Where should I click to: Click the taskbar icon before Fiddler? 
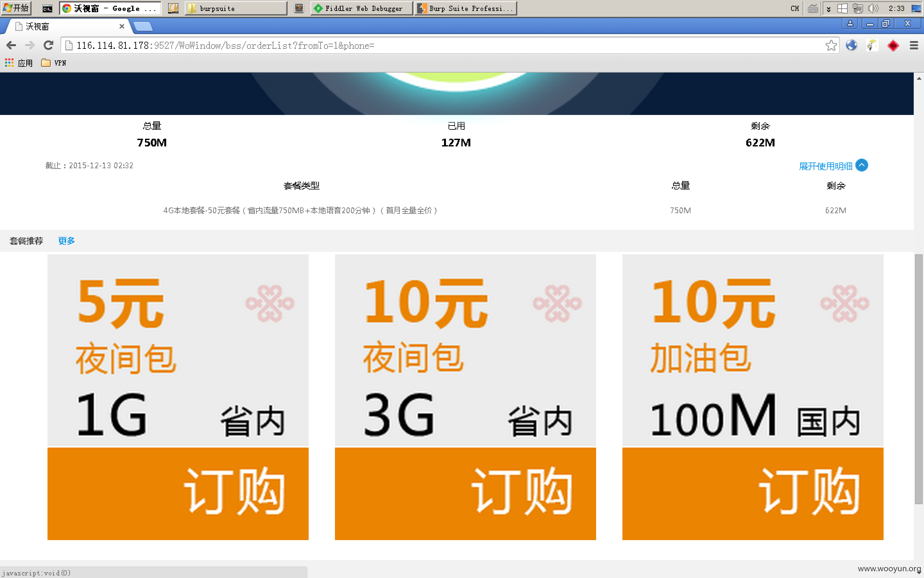pos(299,8)
